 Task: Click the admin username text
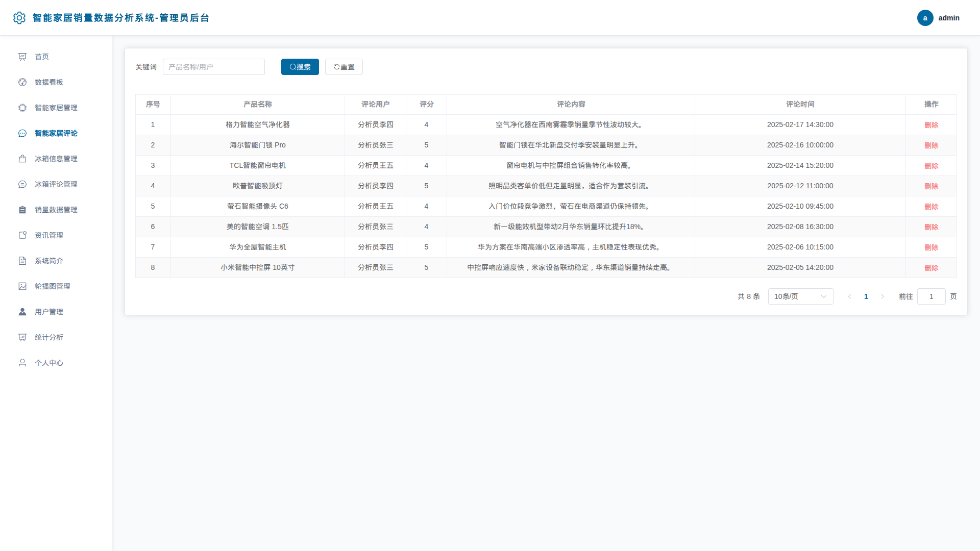pos(948,18)
